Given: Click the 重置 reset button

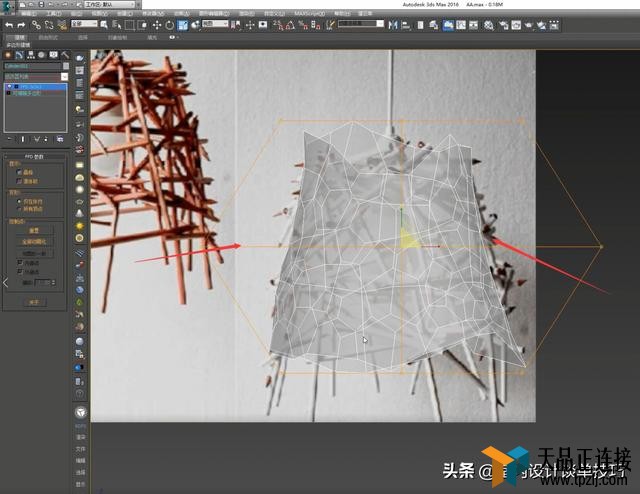Looking at the screenshot, I should (34, 231).
